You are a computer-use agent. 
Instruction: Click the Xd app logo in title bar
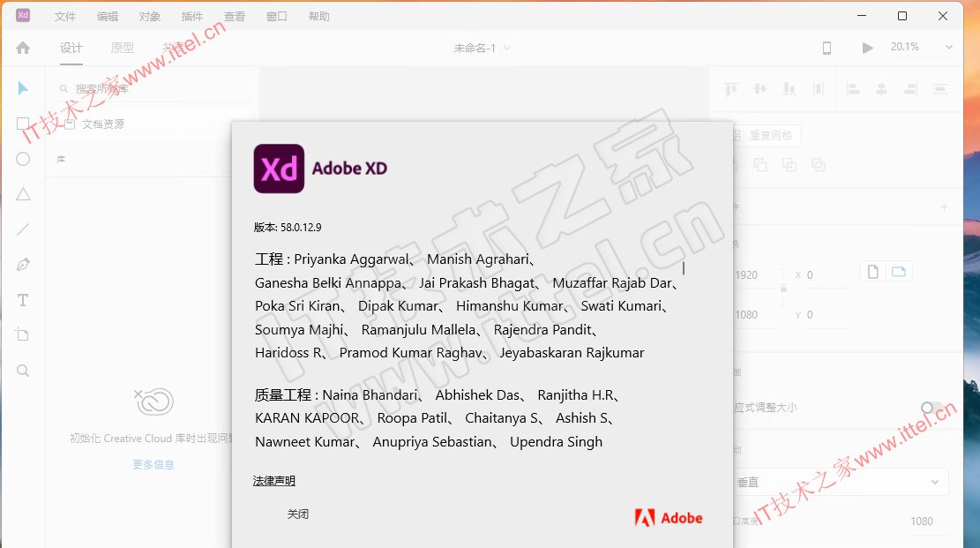coord(23,16)
